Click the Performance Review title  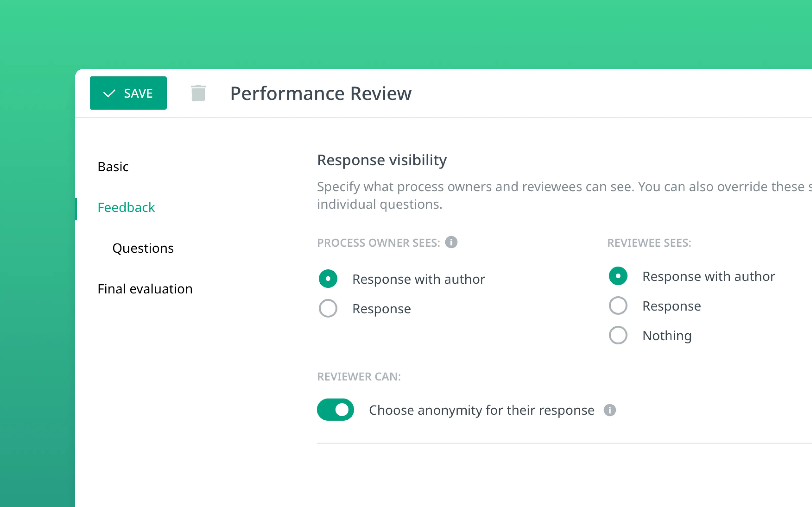(320, 93)
